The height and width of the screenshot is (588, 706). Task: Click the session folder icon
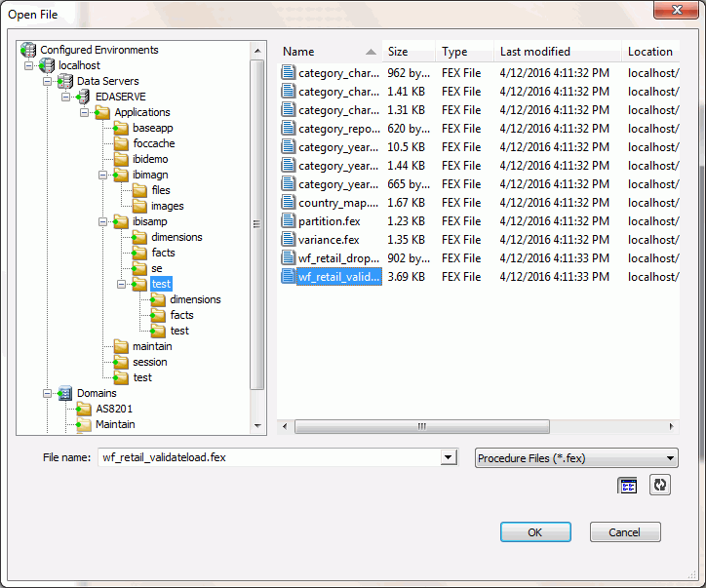(121, 363)
